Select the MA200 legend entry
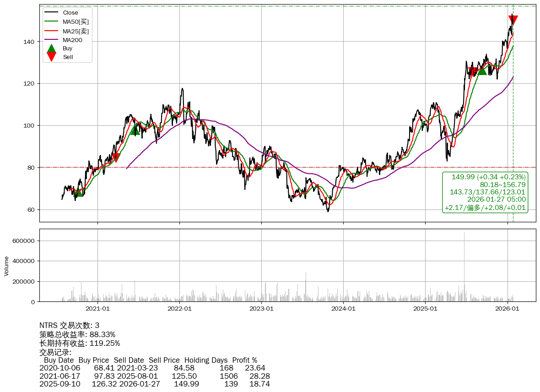Screen dimensions: 540x392 (72, 40)
